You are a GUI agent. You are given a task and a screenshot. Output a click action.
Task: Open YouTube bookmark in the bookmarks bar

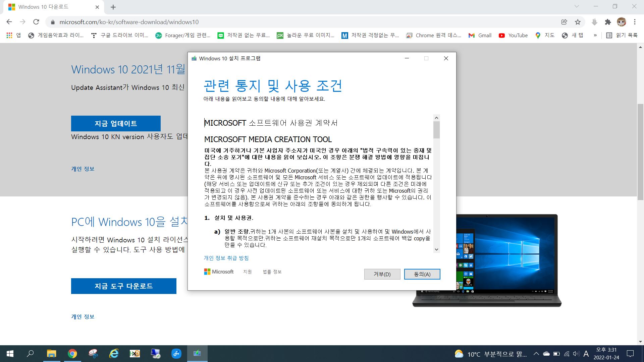(513, 36)
